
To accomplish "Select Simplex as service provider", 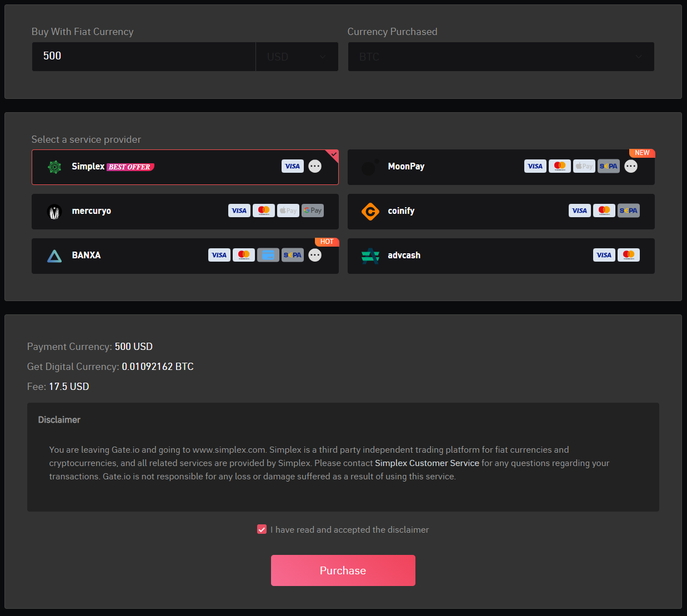I will point(185,167).
